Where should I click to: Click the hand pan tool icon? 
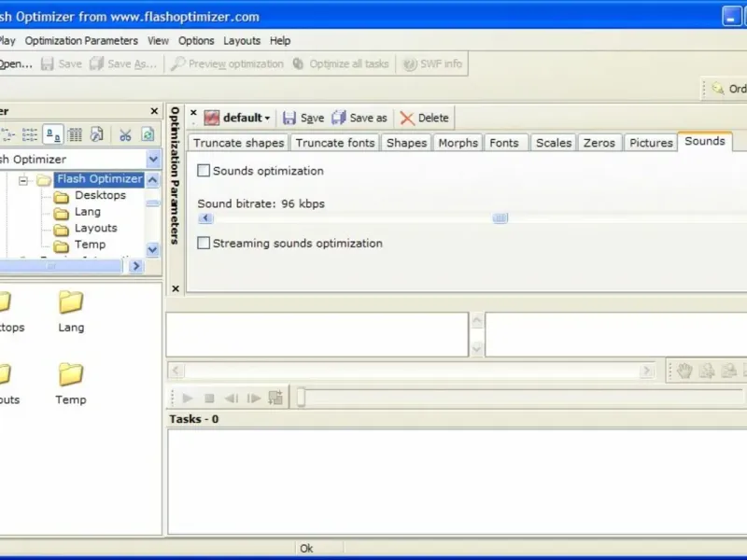point(684,371)
